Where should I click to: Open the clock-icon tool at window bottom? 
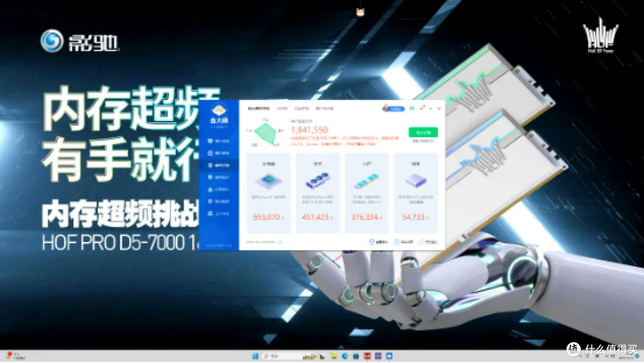pos(428,242)
